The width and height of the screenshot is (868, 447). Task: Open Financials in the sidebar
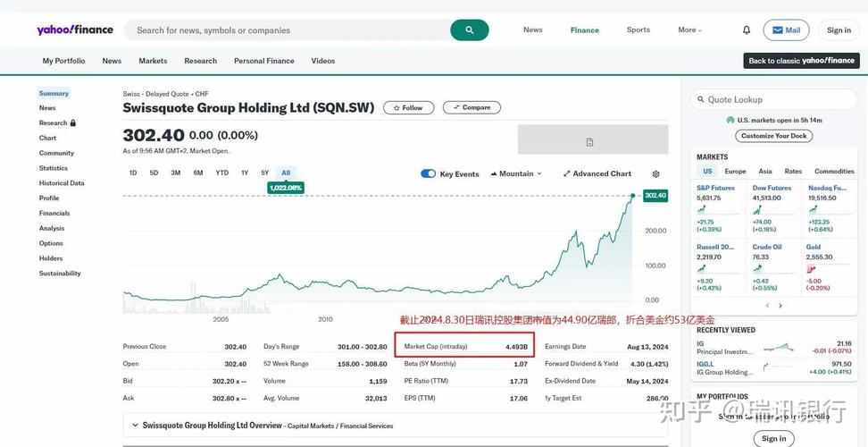(54, 214)
